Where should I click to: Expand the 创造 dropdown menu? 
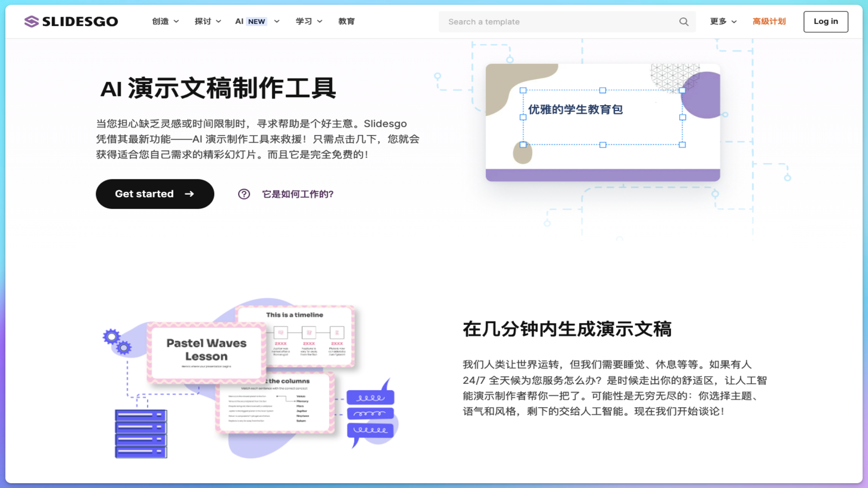tap(165, 22)
